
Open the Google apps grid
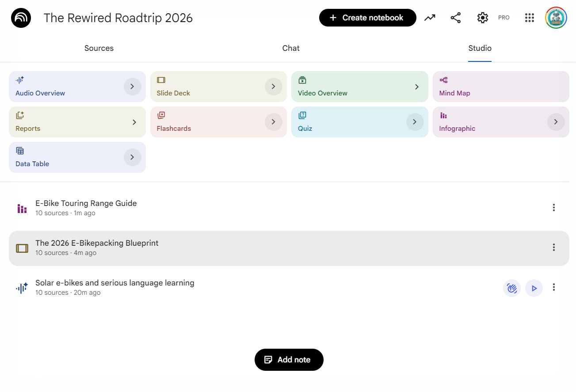click(530, 18)
